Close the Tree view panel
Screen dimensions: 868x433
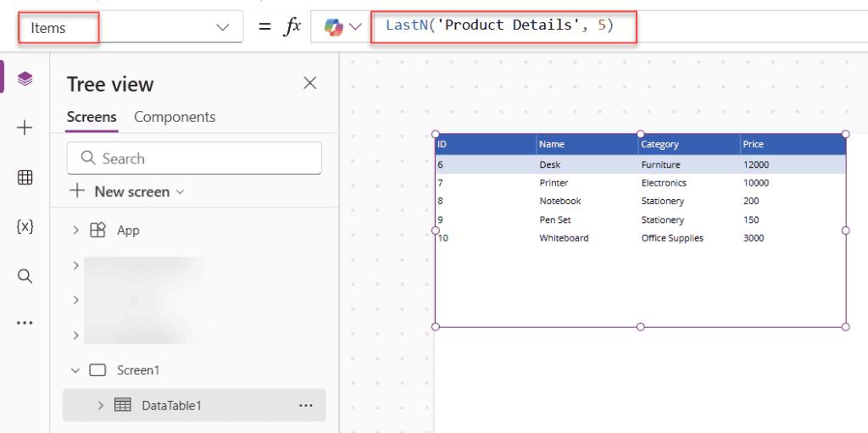pos(310,83)
